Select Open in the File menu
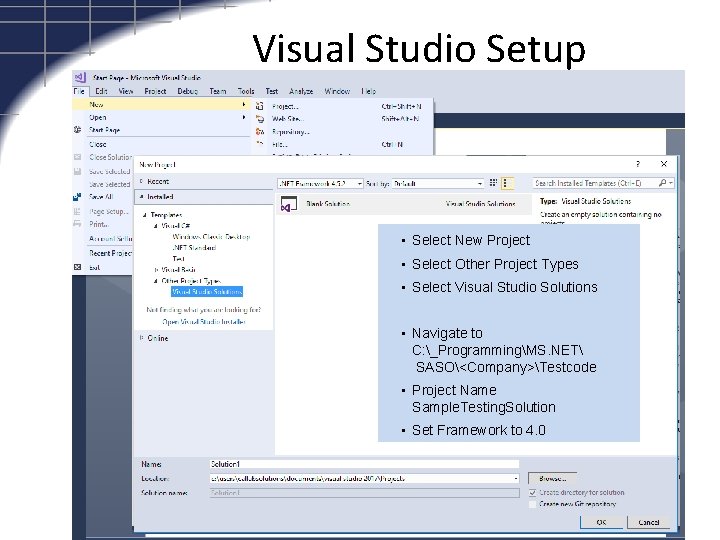The image size is (720, 540). click(161, 117)
